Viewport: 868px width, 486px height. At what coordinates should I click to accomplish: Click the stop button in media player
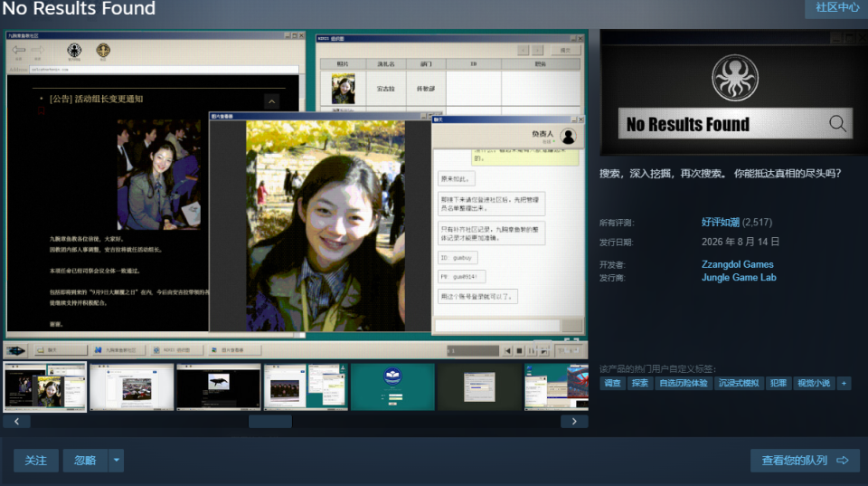pos(519,351)
